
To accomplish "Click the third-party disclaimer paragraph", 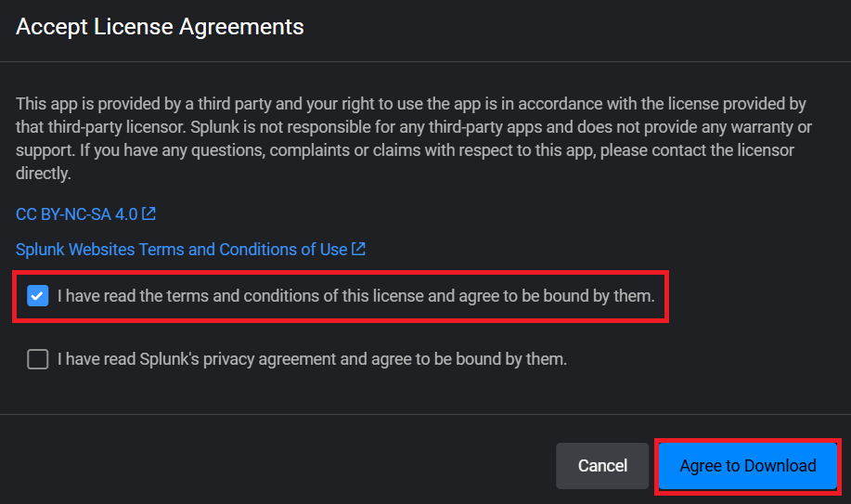I will 408,138.
